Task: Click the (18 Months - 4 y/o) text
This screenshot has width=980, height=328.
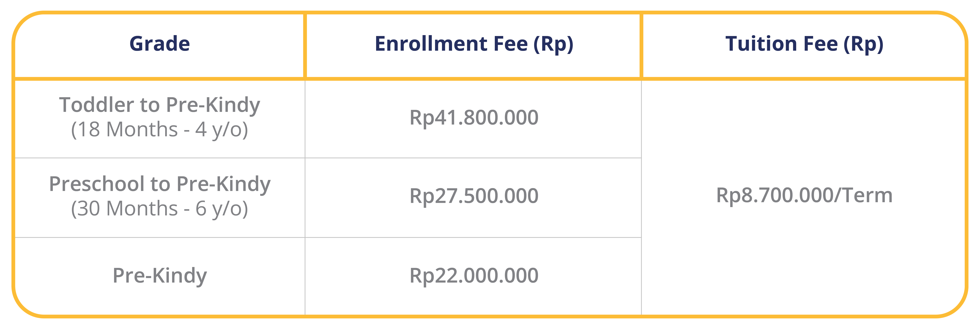Action: coord(159,130)
